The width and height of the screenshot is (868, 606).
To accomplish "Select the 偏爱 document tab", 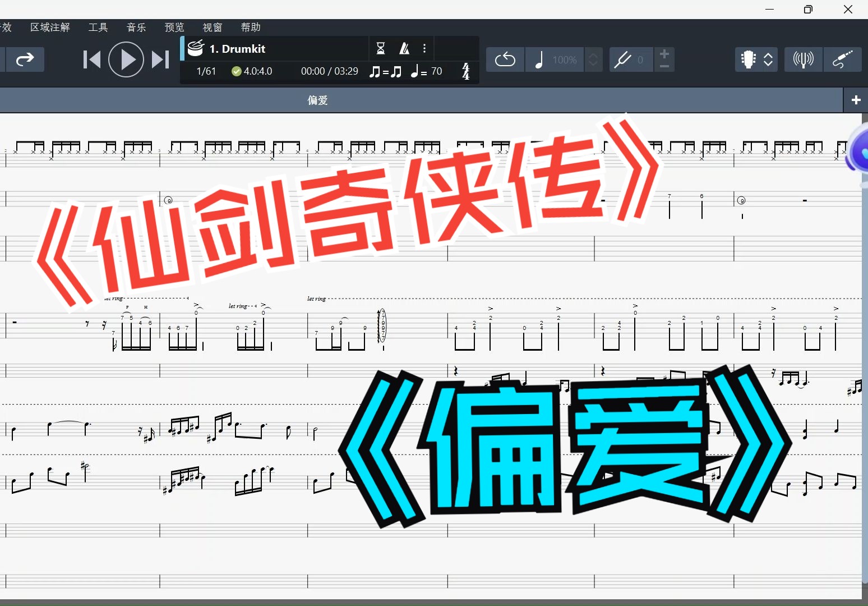I will 317,100.
